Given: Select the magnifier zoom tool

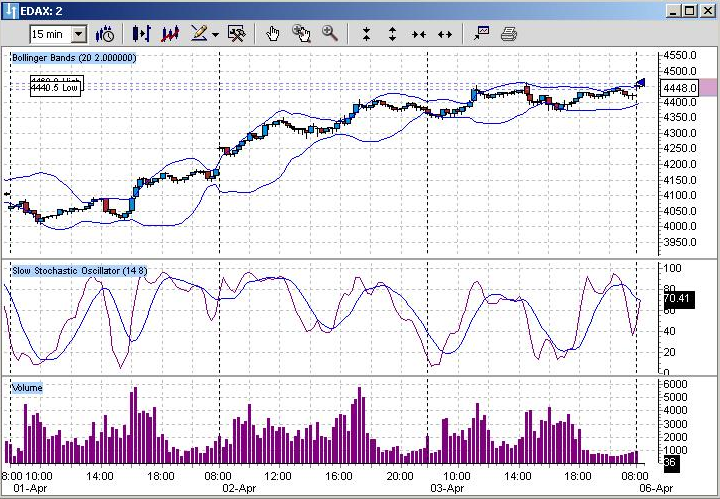Looking at the screenshot, I should coord(330,34).
